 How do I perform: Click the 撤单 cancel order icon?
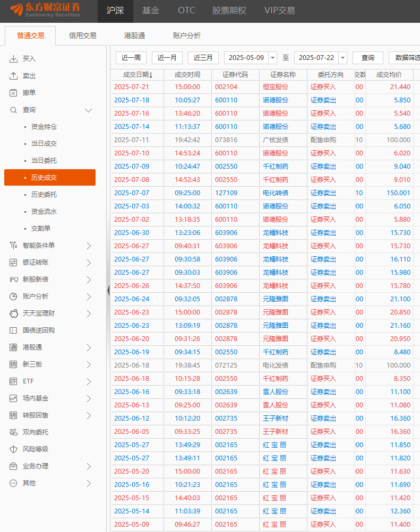(13, 93)
